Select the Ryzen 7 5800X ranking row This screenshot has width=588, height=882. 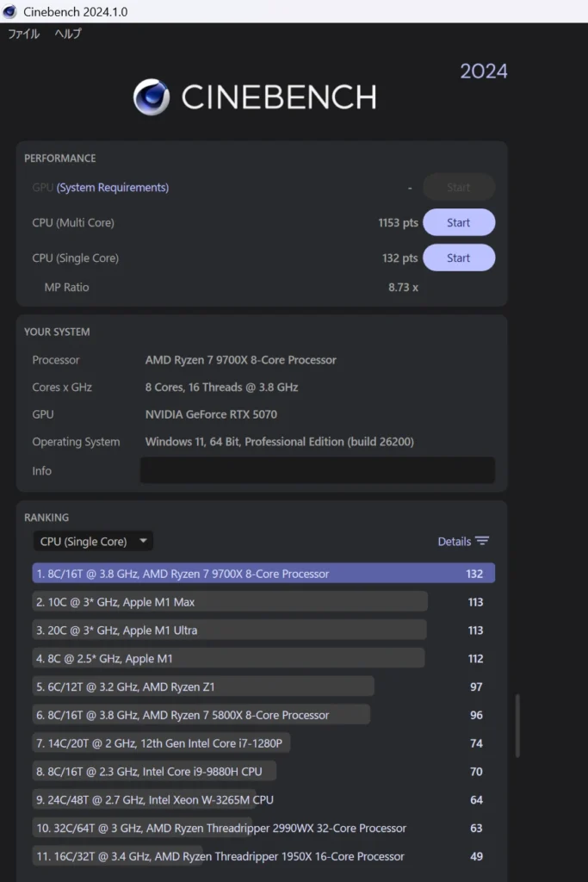202,715
